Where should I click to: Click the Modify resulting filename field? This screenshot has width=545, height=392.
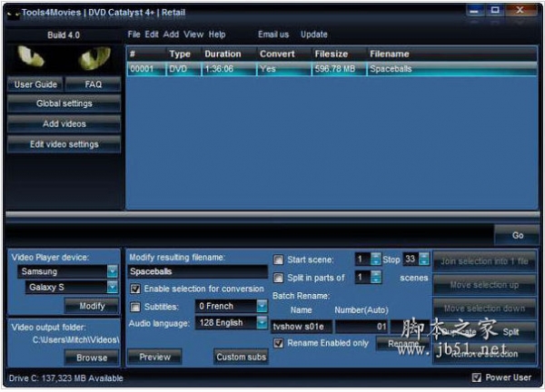click(x=198, y=271)
